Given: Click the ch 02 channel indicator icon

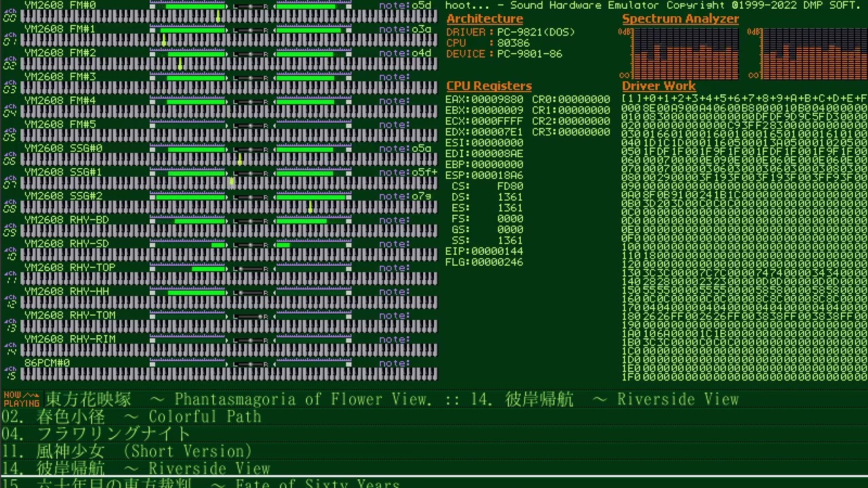Looking at the screenshot, I should [10, 63].
